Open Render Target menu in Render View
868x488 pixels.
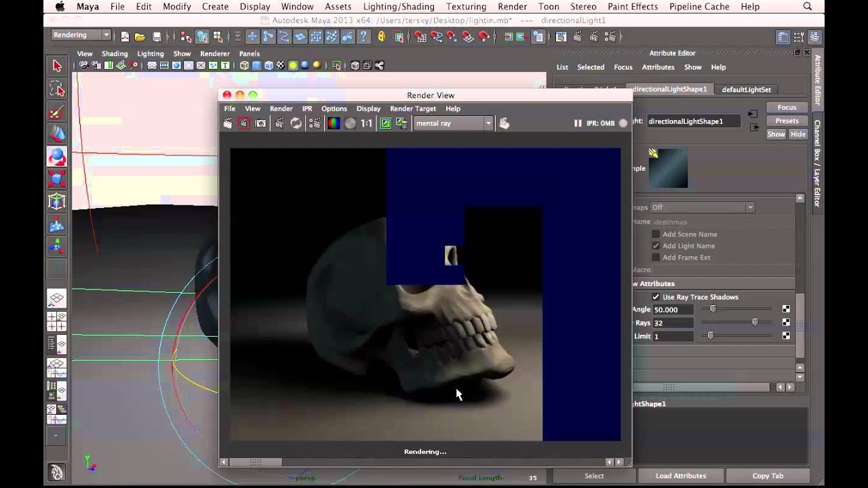coord(413,108)
